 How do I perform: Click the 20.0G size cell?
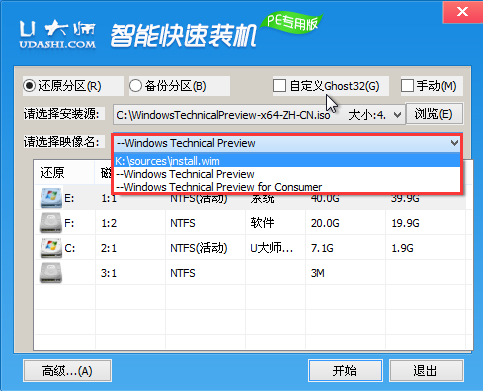(325, 223)
